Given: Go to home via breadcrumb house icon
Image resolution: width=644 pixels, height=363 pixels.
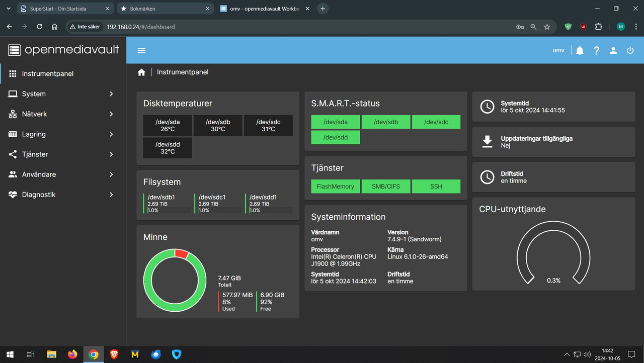Looking at the screenshot, I should (141, 72).
